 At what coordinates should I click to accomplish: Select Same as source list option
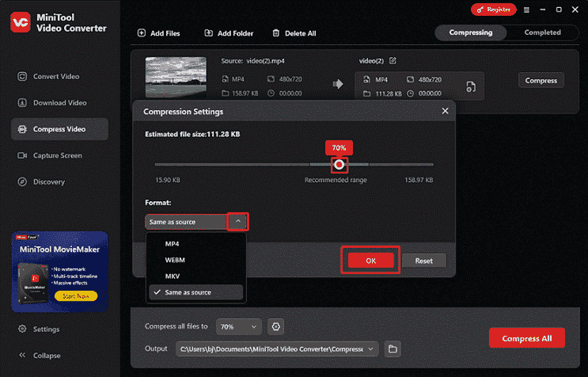pyautogui.click(x=195, y=292)
